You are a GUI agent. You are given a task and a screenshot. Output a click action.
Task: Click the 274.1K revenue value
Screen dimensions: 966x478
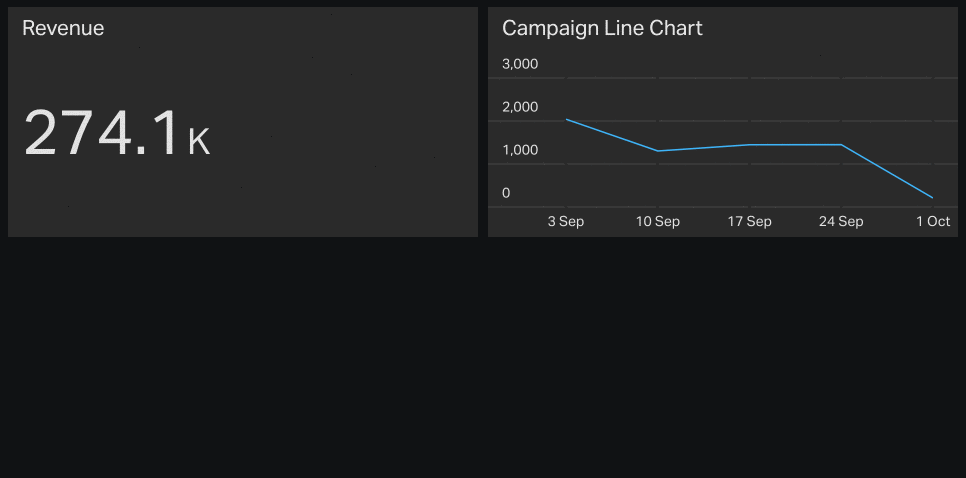pos(116,133)
